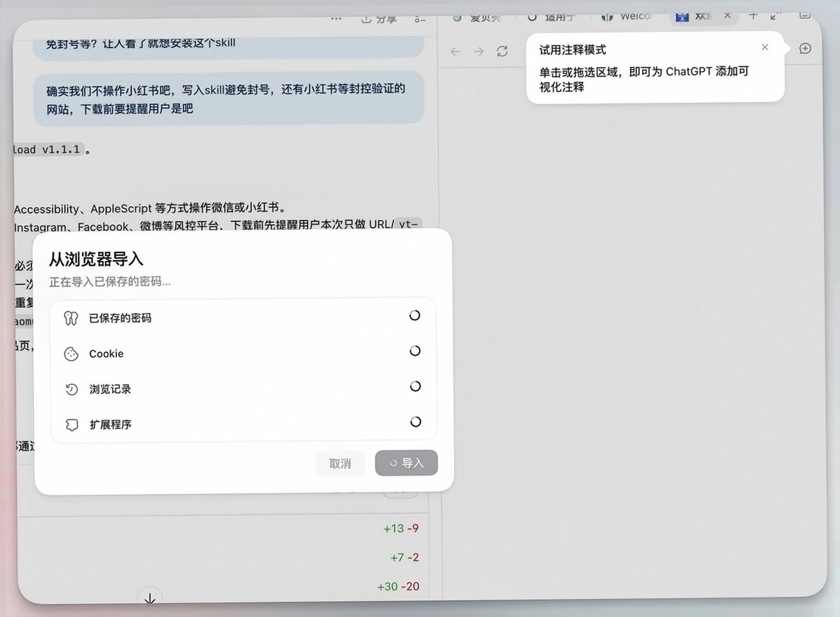Click the Cookie row label
The width and height of the screenshot is (840, 617).
click(106, 354)
